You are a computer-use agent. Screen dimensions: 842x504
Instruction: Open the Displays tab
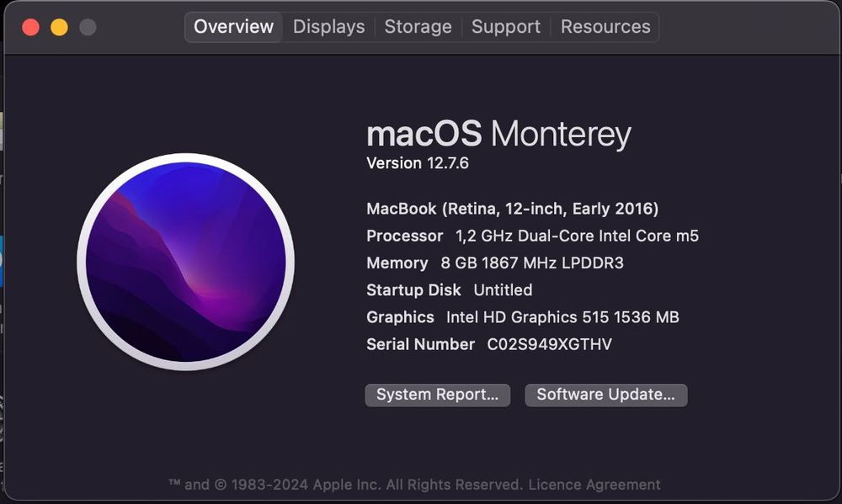click(328, 27)
